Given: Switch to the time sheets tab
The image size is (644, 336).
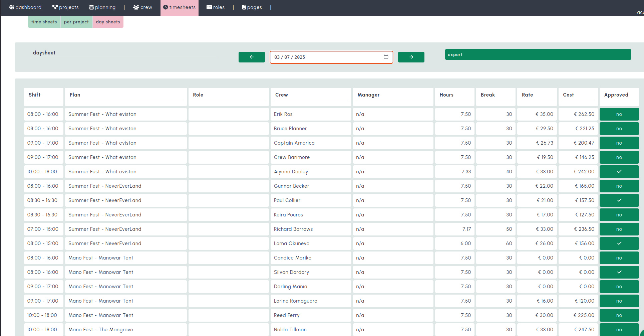Looking at the screenshot, I should coord(44,22).
